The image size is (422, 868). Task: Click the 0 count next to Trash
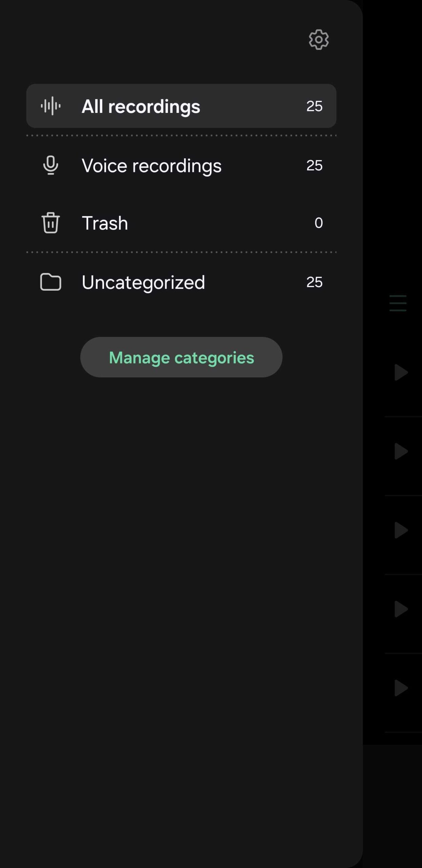point(318,223)
